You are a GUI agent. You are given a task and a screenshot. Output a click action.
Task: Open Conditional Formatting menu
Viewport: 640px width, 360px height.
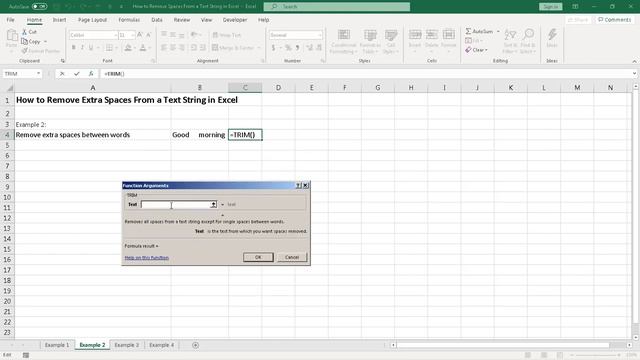tap(344, 42)
